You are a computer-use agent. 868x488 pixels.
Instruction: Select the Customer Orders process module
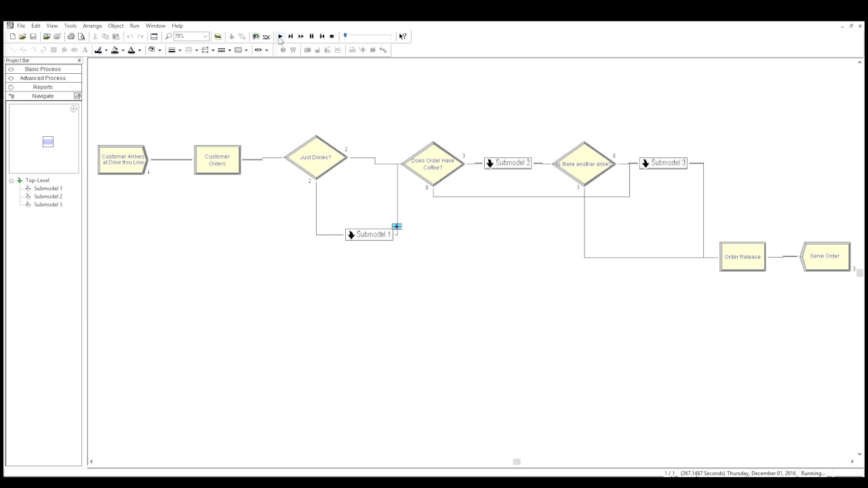[218, 160]
